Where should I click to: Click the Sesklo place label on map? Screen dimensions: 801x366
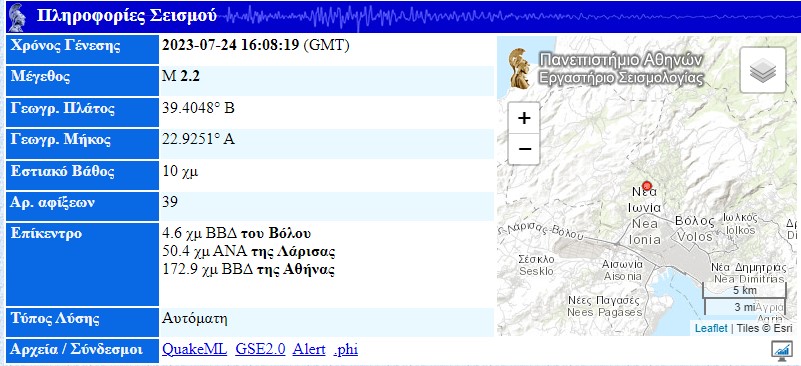tap(536, 265)
